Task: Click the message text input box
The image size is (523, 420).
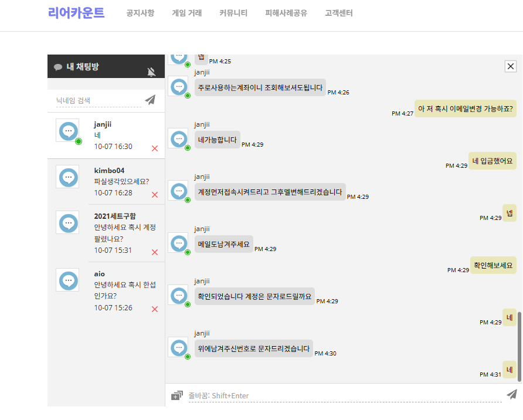Action: coord(344,395)
